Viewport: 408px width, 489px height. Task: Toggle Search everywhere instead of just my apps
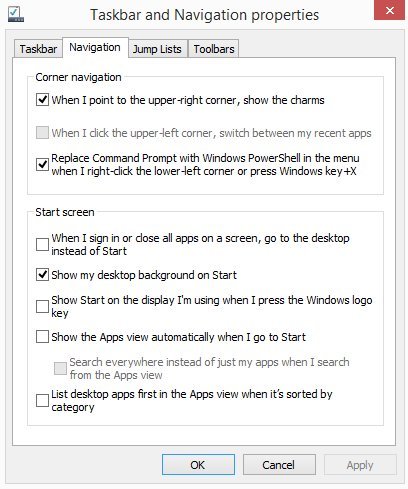[x=60, y=368]
